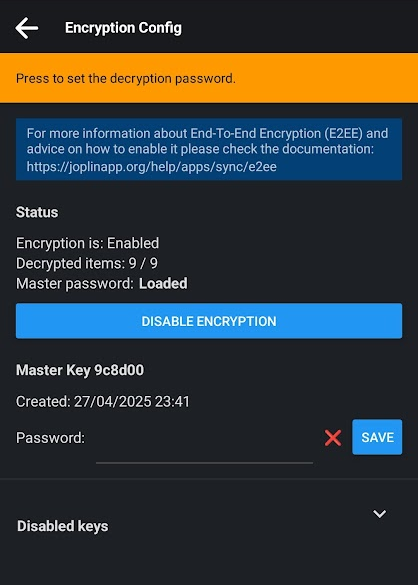418x585 pixels.
Task: Click the Encryption is: Enabled line
Action: click(87, 243)
